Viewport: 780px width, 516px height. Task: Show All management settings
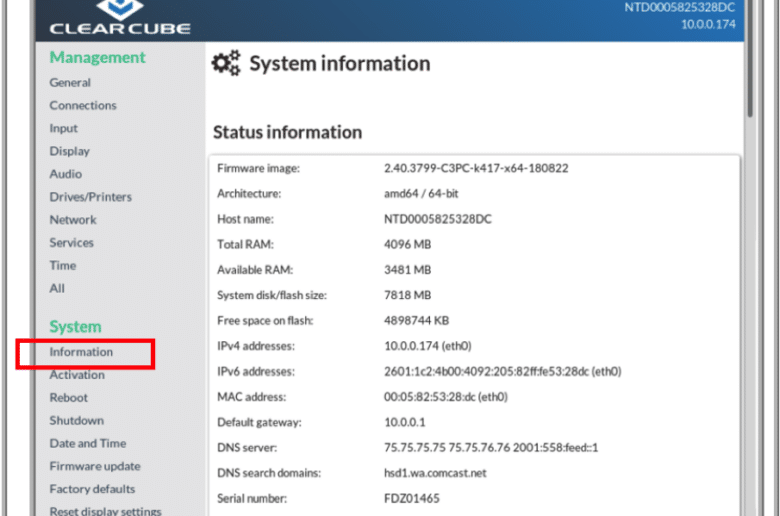coord(57,289)
